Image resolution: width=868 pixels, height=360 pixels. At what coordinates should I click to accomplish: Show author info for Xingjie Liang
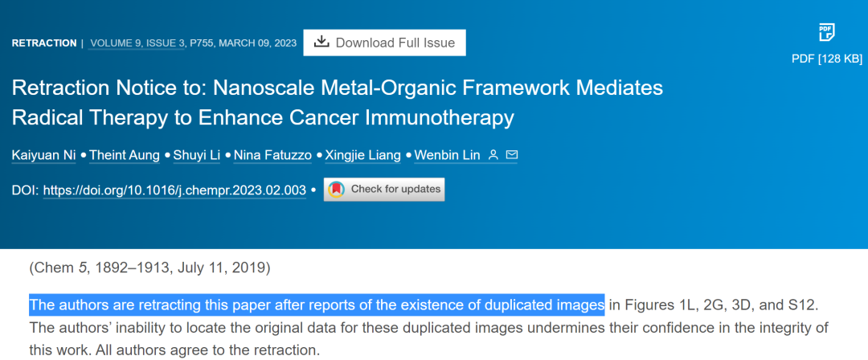(x=362, y=155)
